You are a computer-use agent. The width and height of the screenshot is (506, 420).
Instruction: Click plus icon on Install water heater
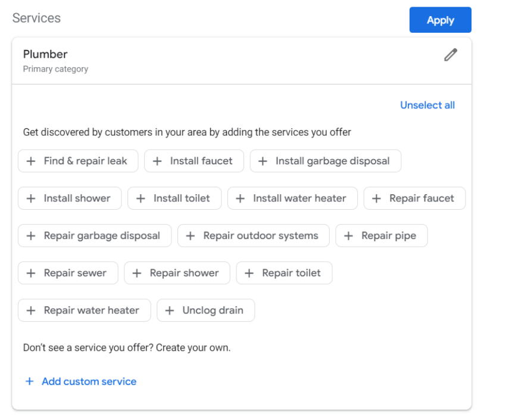[x=240, y=198]
